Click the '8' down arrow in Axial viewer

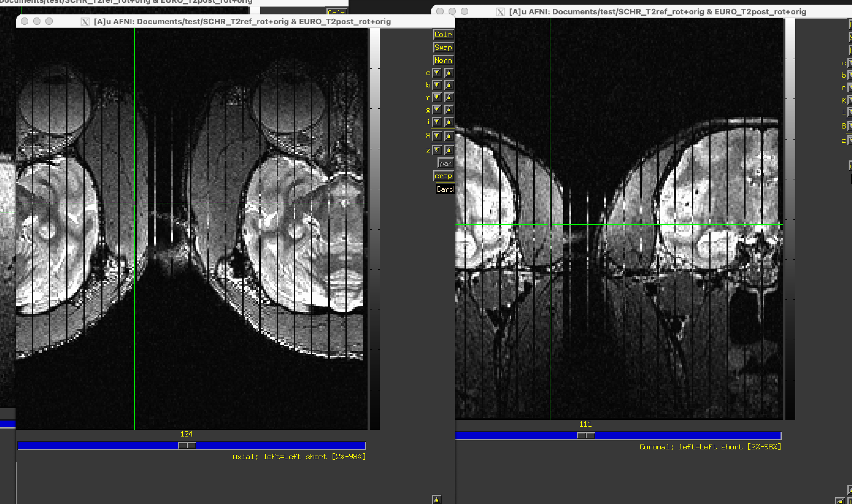(x=437, y=136)
